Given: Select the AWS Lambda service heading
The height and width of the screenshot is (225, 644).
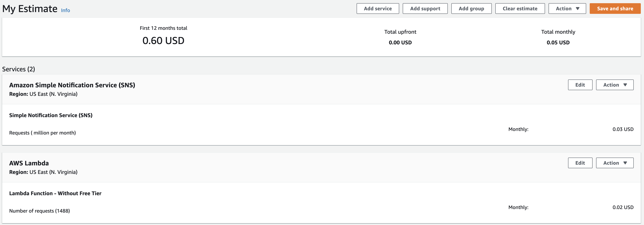Looking at the screenshot, I should click(x=29, y=163).
